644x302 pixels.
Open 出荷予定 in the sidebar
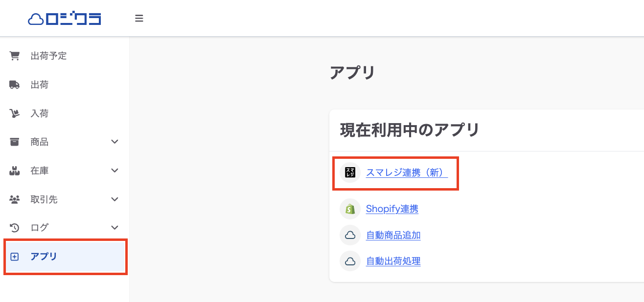[x=65, y=56]
